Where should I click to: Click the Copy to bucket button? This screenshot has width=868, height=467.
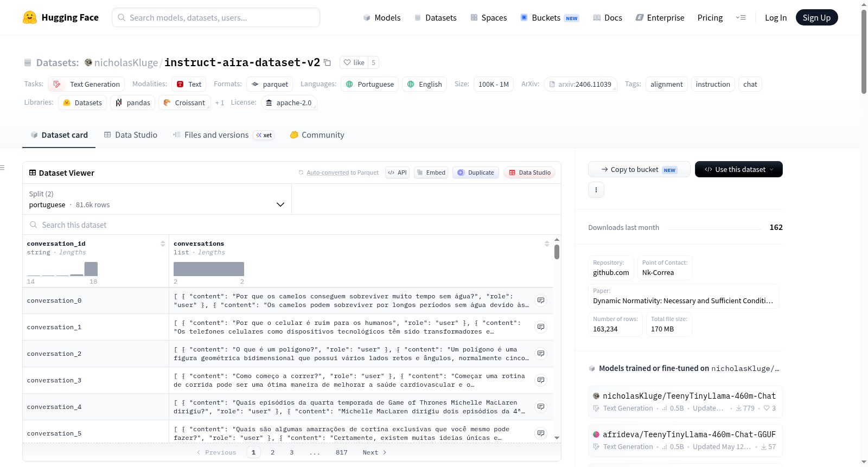pos(639,169)
